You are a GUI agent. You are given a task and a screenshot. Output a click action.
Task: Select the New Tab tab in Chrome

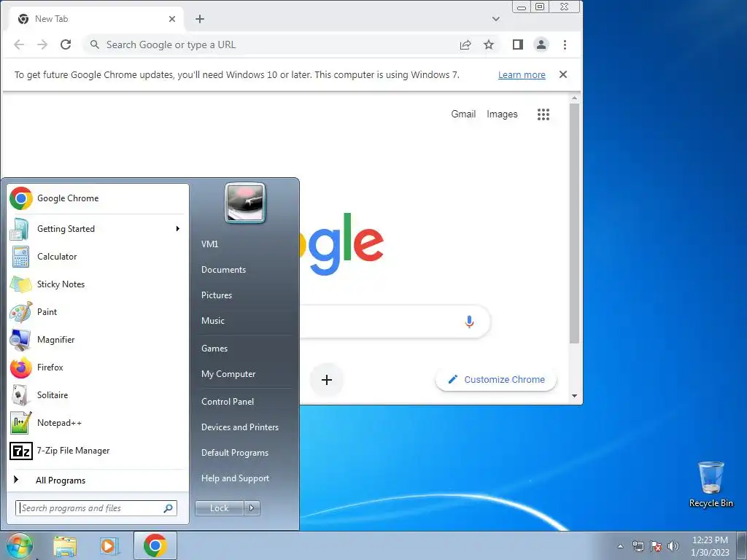[97, 19]
